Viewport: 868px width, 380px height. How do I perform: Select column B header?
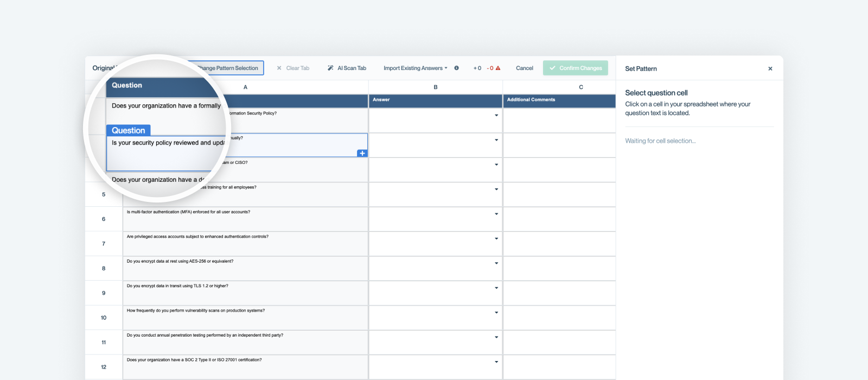click(436, 87)
